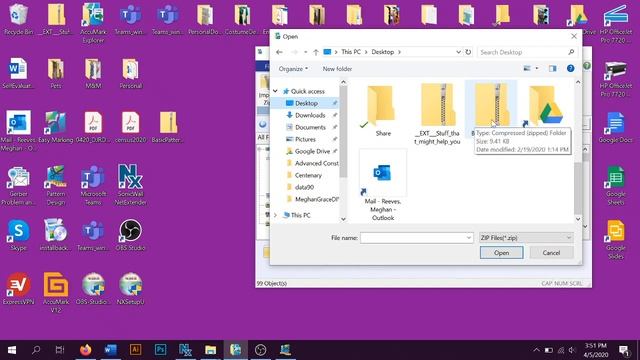Open the File name combo box dropdown
The image size is (640, 360).
pyautogui.click(x=469, y=238)
